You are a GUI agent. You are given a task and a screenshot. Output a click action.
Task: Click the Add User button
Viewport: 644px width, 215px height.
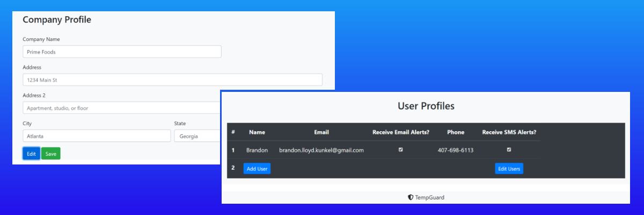[x=257, y=169]
